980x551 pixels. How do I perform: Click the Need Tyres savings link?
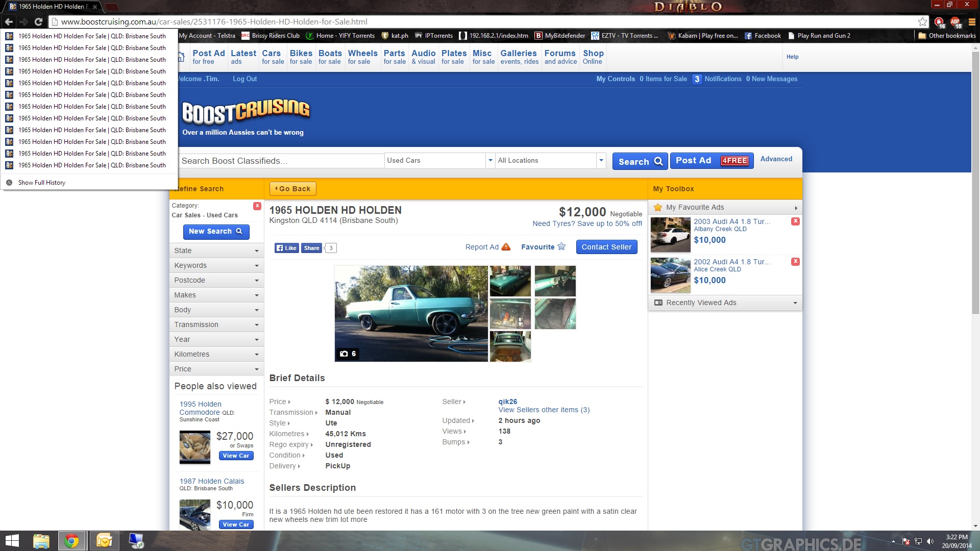click(587, 223)
